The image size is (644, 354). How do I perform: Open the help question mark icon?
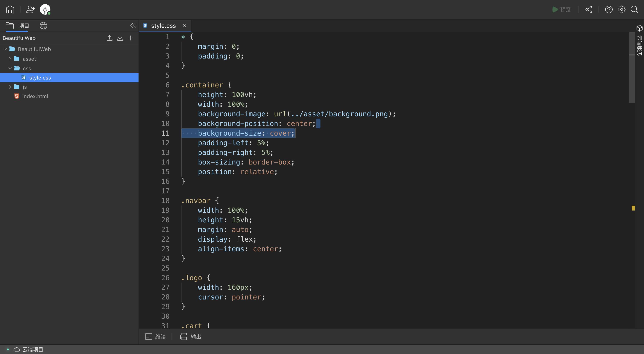click(609, 9)
